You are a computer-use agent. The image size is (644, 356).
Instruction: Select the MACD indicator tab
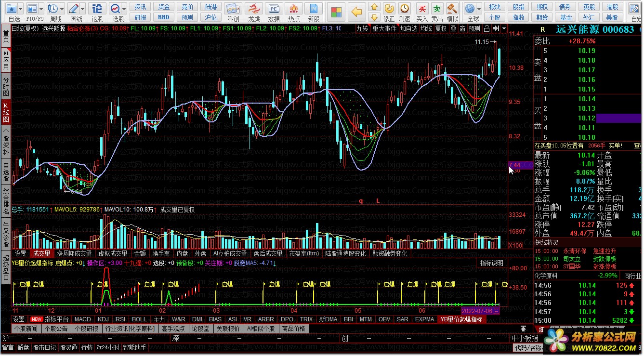coord(82,319)
